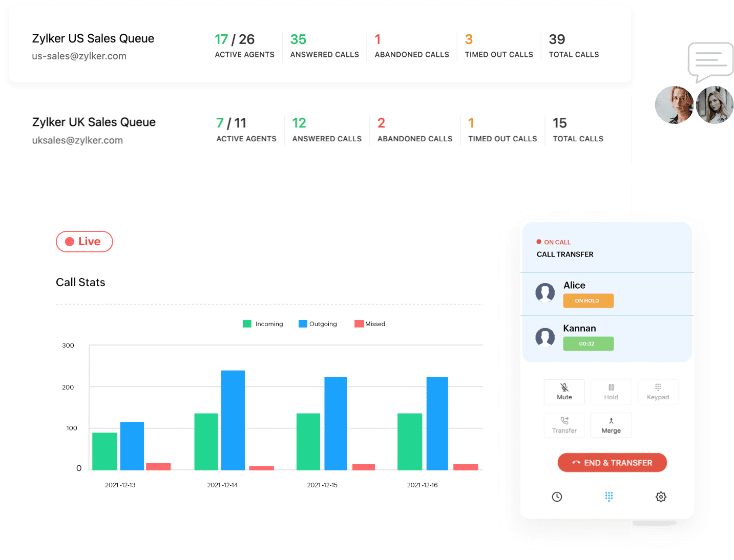Open call history via clock icon
This screenshot has height=560, width=734.
(557, 497)
